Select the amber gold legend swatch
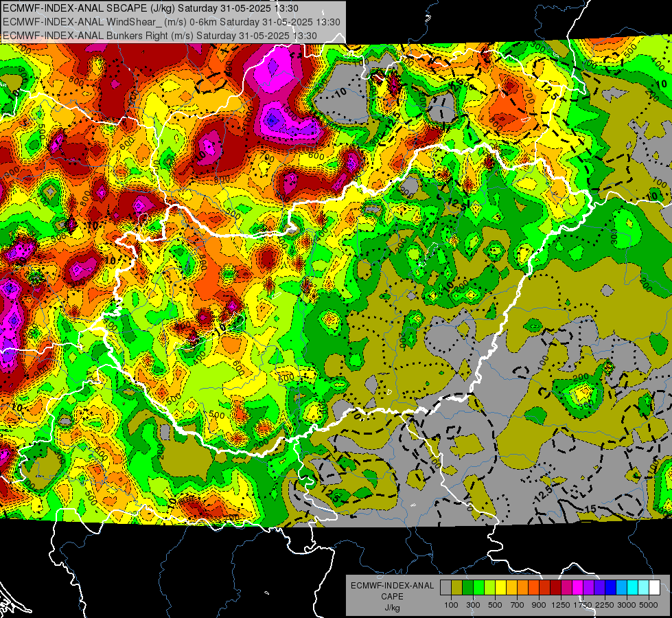The image size is (672, 618). [511, 588]
